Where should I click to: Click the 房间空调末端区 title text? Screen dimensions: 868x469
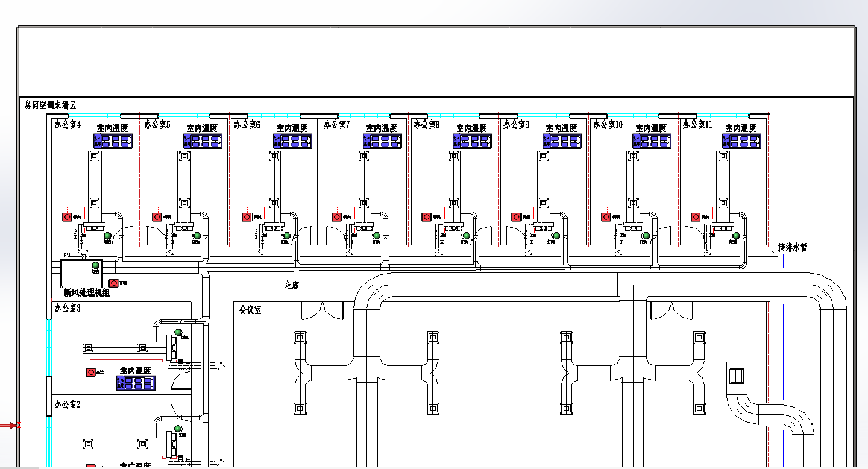pos(51,105)
